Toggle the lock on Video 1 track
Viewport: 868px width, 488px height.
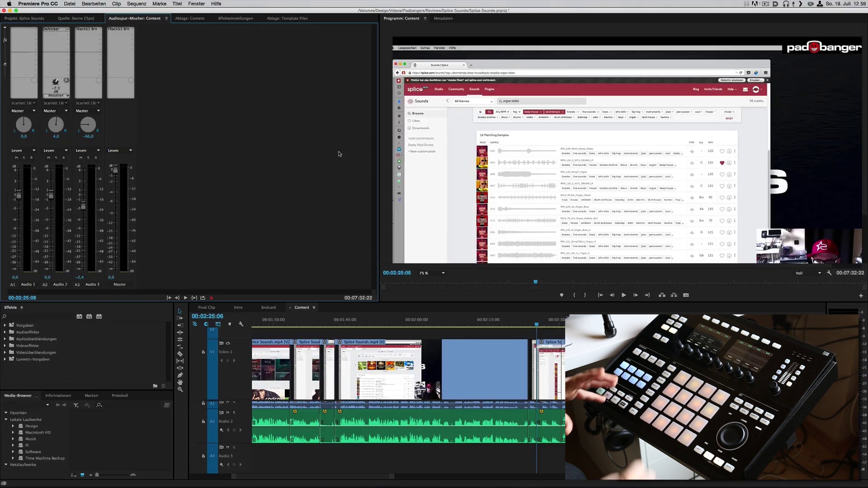click(x=203, y=352)
